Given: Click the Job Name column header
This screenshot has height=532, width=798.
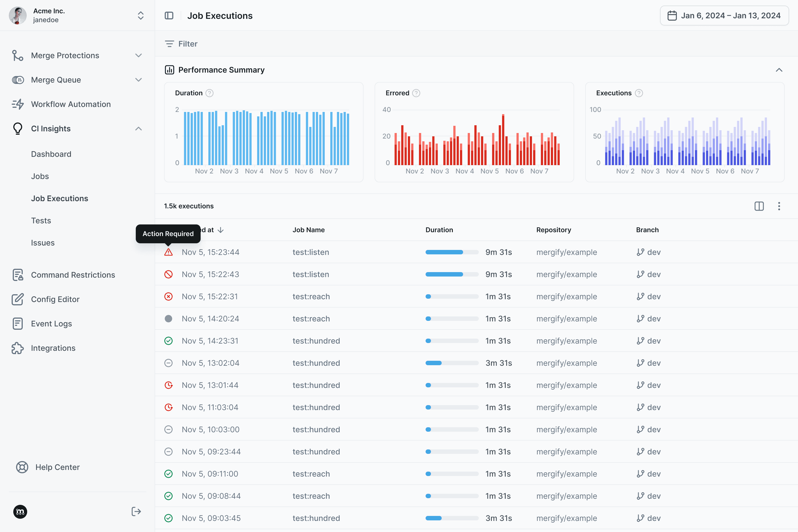Looking at the screenshot, I should tap(308, 230).
